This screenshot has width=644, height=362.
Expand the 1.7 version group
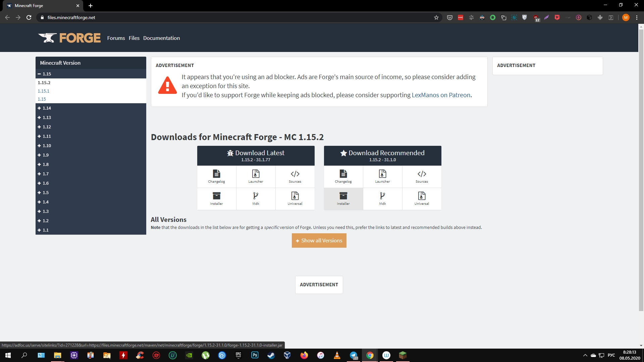pyautogui.click(x=91, y=174)
